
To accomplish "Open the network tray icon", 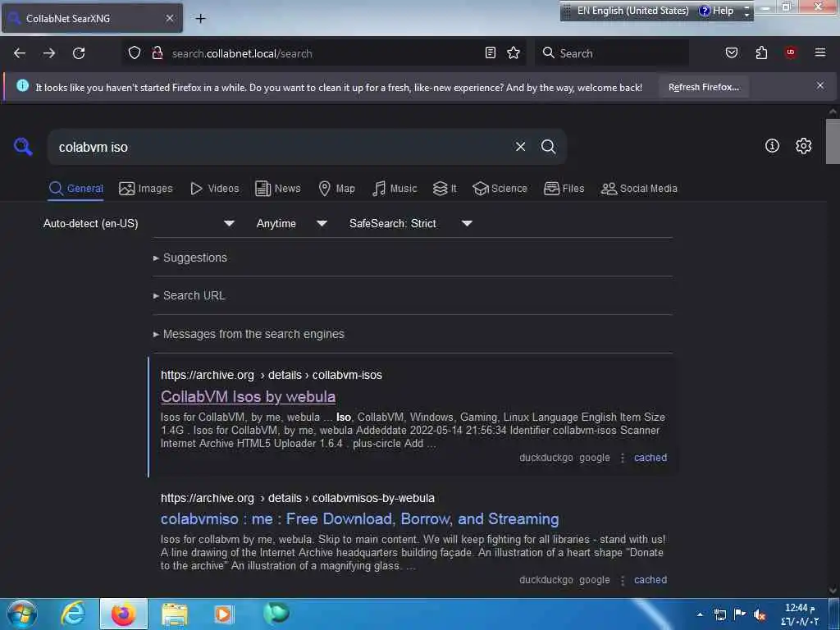I will 720,614.
